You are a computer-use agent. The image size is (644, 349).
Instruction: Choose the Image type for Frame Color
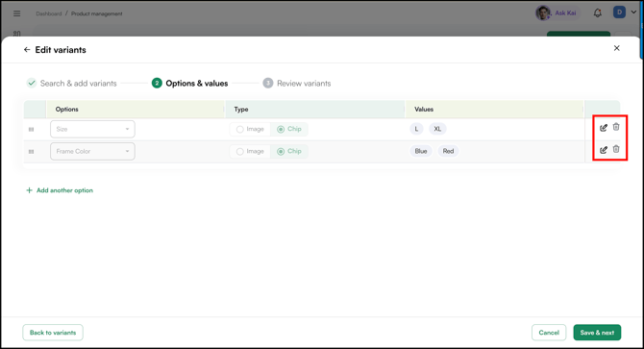[240, 152]
